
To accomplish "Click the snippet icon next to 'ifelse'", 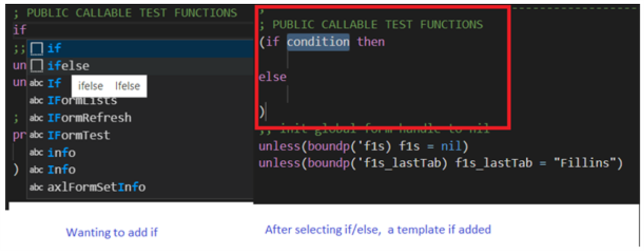I will [x=36, y=66].
